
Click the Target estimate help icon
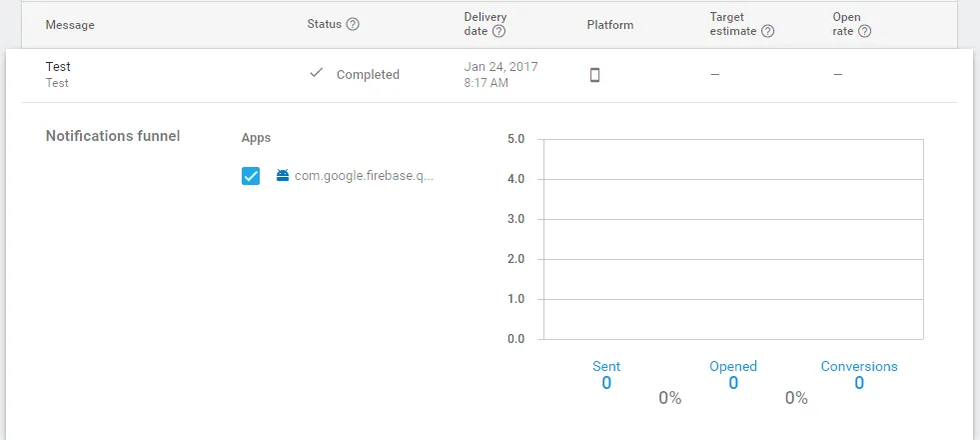[767, 31]
